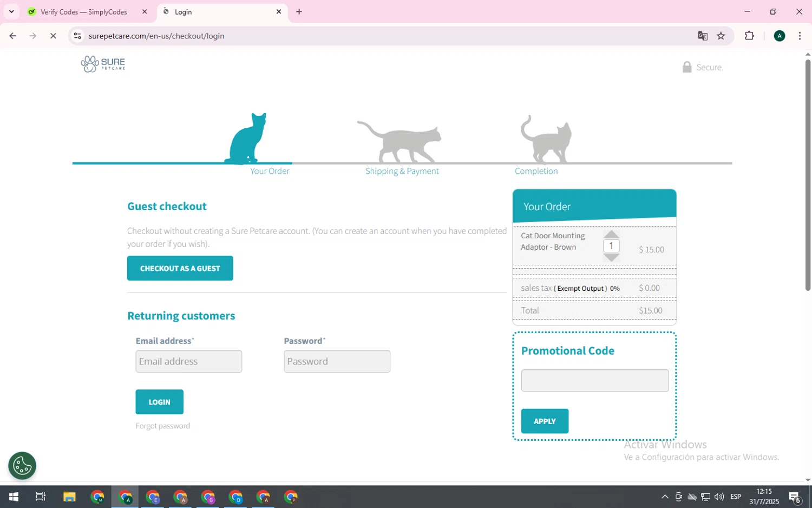812x508 pixels.
Task: Click Checkout as a Guest button
Action: pyautogui.click(x=180, y=268)
